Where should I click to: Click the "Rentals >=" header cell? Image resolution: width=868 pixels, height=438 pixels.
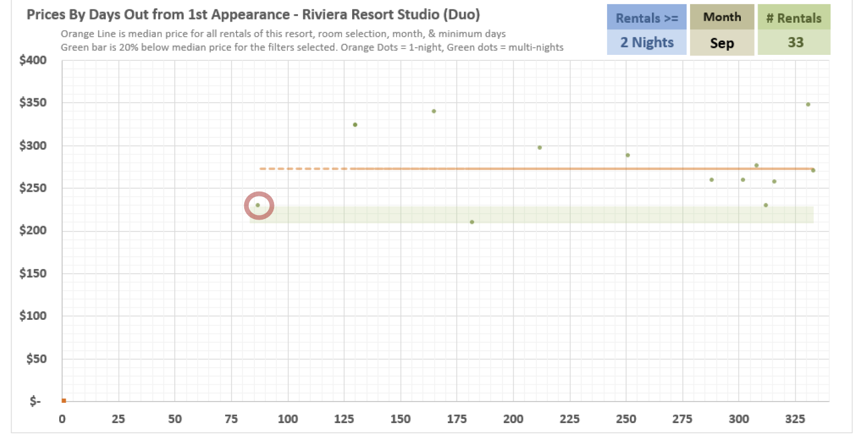click(647, 17)
